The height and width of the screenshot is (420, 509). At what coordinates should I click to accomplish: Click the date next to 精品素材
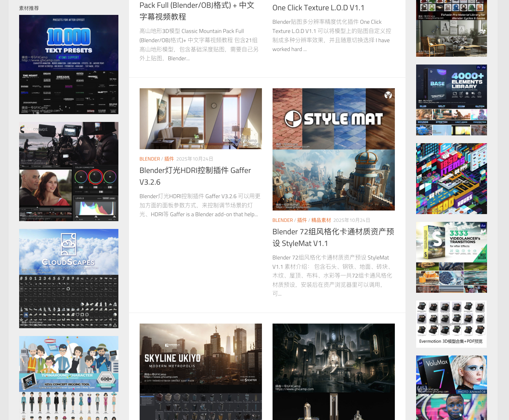[352, 220]
